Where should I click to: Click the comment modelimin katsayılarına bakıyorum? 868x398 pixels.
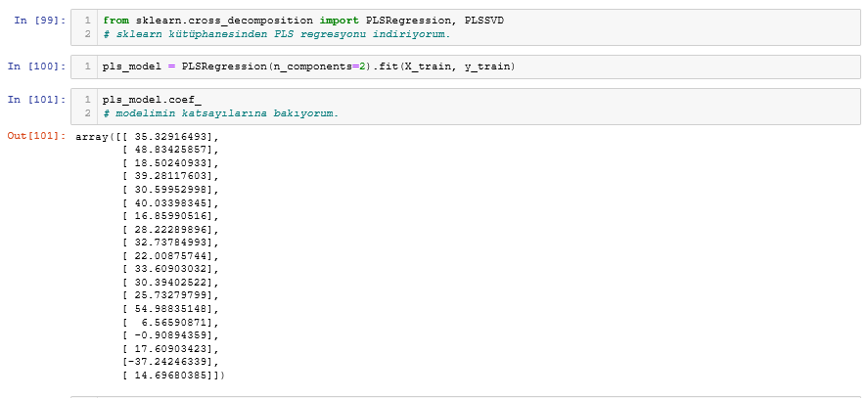(220, 113)
